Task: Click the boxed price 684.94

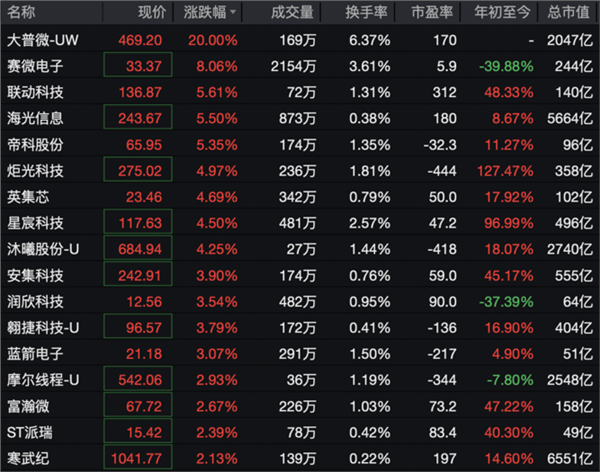Action: [138, 248]
